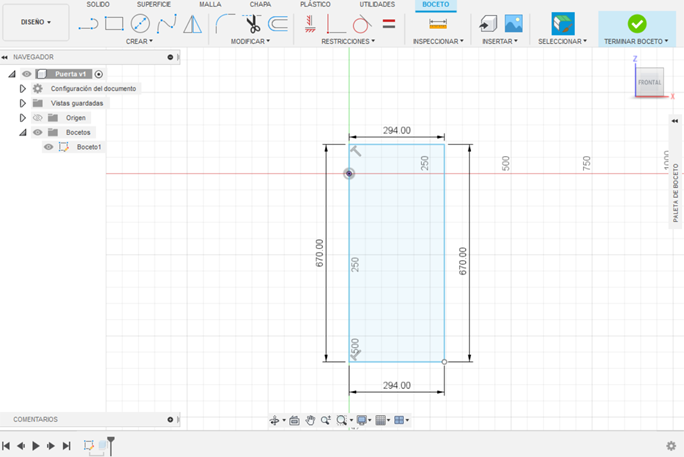Viewport: 684px width, 457px height.
Task: Expand the PALETA DE BOCETO panel
Action: pos(675,121)
